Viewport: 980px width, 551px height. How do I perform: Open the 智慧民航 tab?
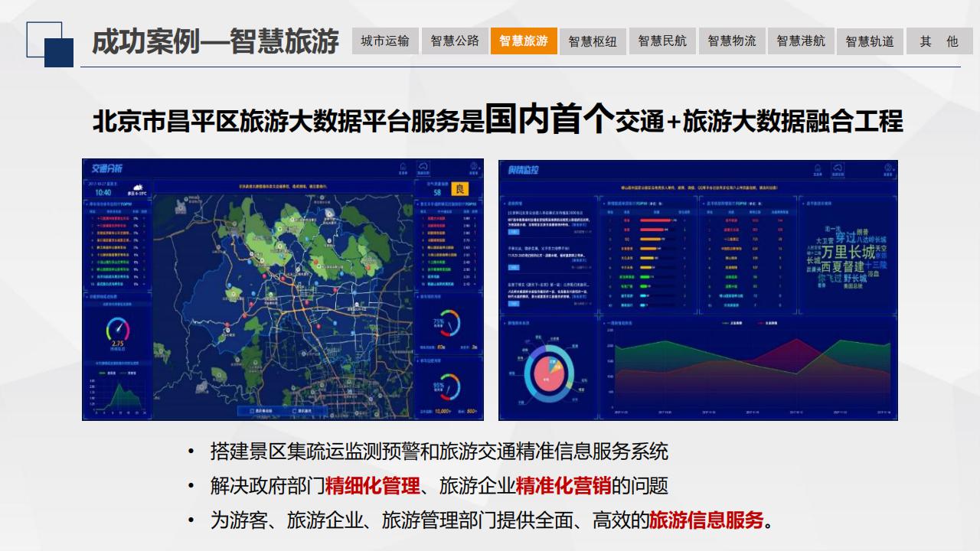click(x=662, y=41)
